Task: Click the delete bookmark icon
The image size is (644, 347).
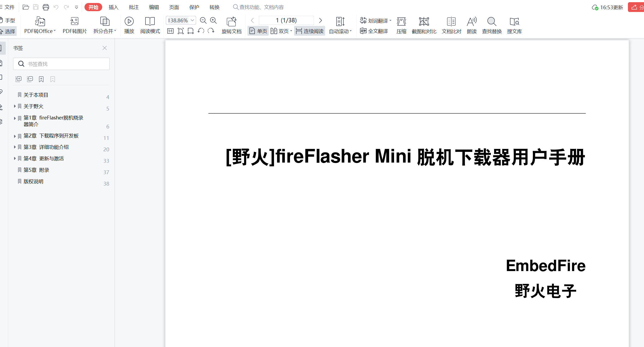Action: click(53, 79)
